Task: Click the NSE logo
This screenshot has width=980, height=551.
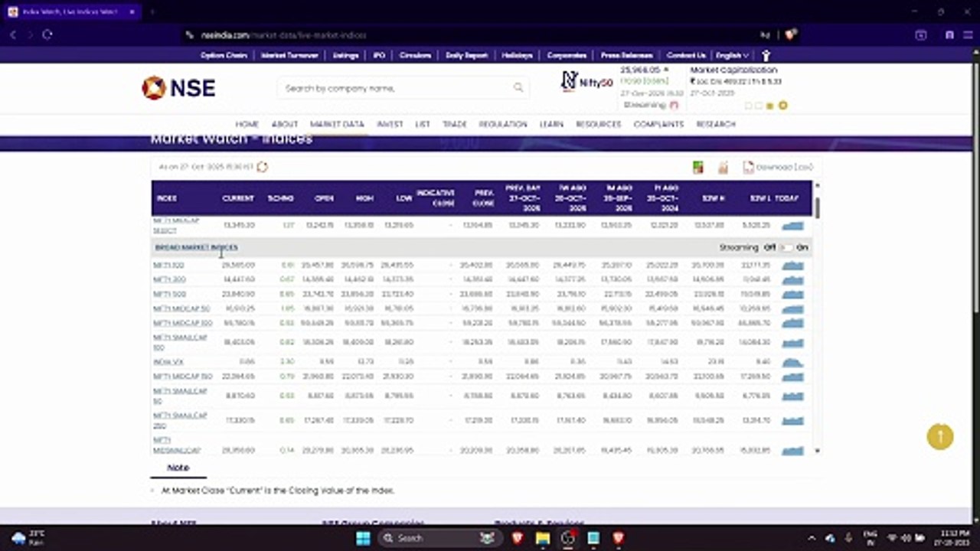Action: coord(178,88)
